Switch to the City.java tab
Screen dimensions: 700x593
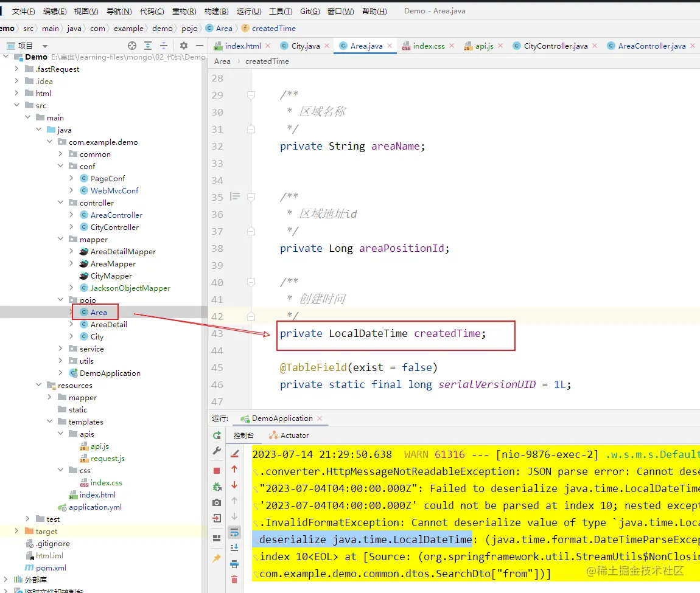coord(306,46)
